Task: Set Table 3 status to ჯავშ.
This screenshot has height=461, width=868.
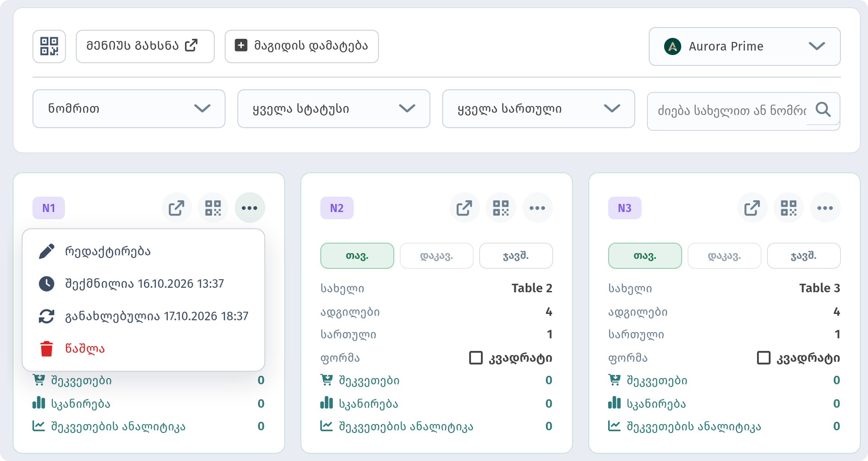Action: pyautogui.click(x=804, y=256)
